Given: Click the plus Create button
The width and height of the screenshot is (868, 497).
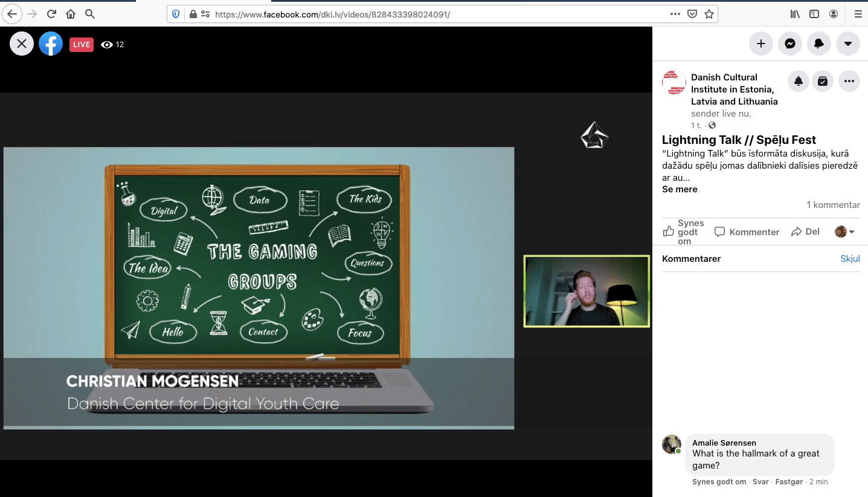Looking at the screenshot, I should pos(760,44).
